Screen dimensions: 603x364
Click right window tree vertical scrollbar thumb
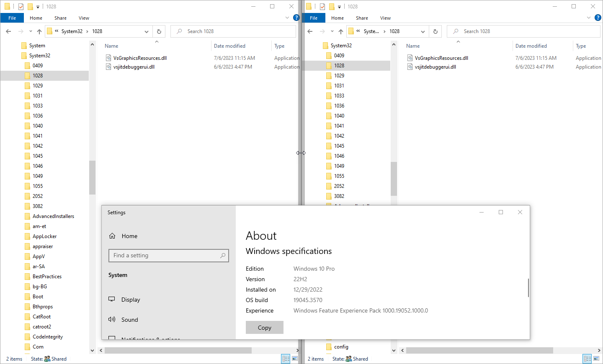(394, 179)
